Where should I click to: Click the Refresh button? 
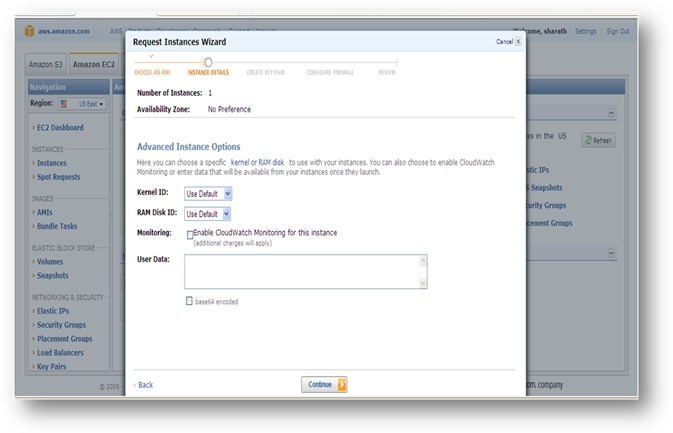[x=599, y=140]
